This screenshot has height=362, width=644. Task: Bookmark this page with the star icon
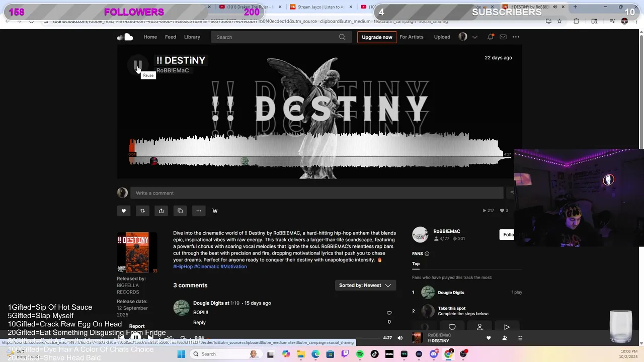point(559,21)
